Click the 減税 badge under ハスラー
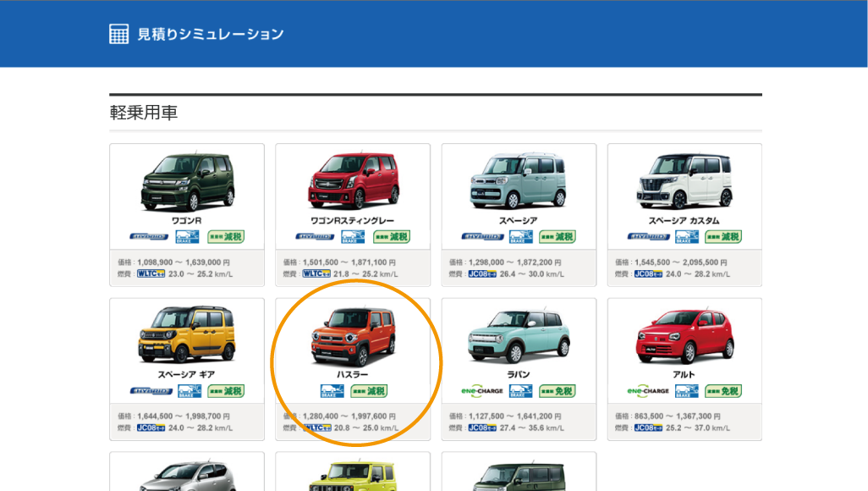 pyautogui.click(x=369, y=391)
